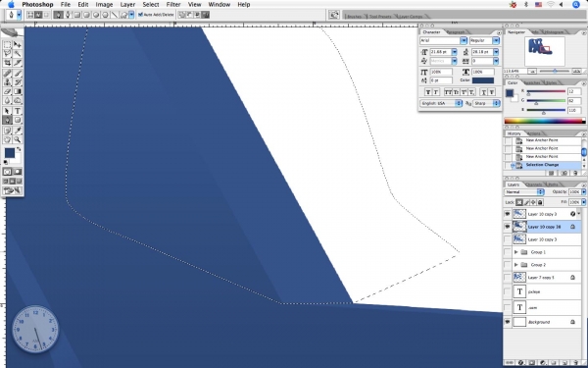588x368 pixels.
Task: Open anti-aliasing dropdown showing Sharp
Action: click(486, 103)
